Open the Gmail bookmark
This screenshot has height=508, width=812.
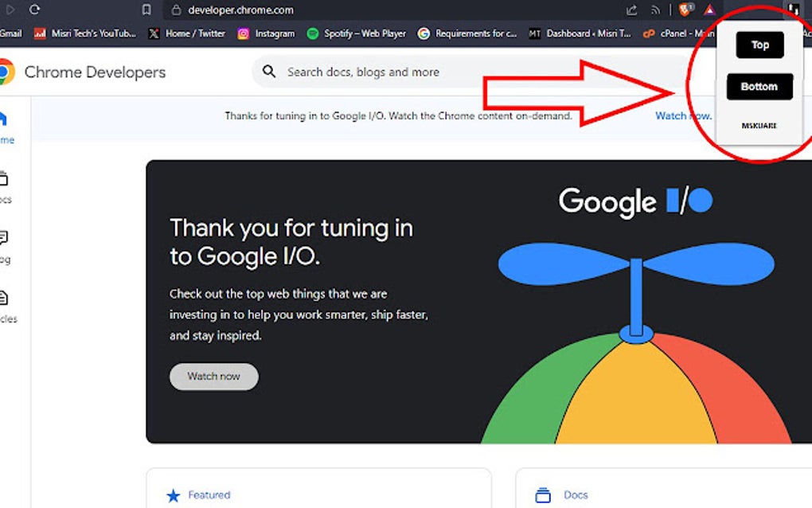(11, 33)
